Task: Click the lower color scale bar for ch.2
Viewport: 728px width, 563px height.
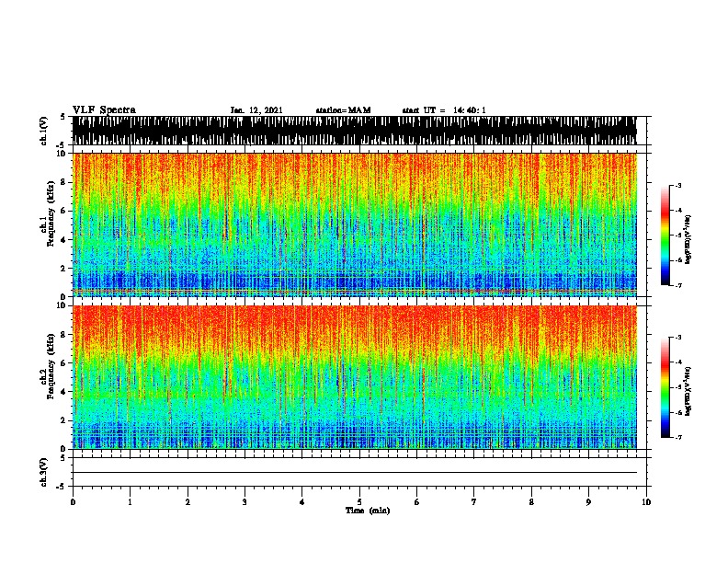Action: click(665, 387)
